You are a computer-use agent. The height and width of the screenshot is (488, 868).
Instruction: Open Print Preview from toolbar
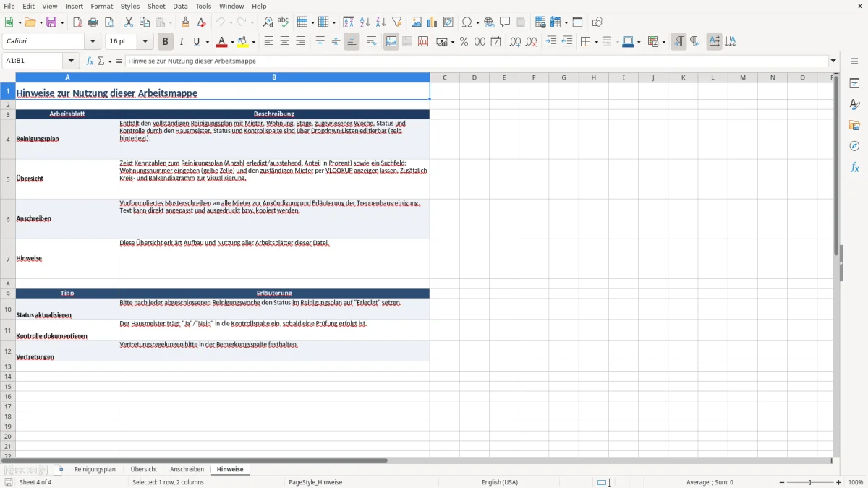pos(109,22)
